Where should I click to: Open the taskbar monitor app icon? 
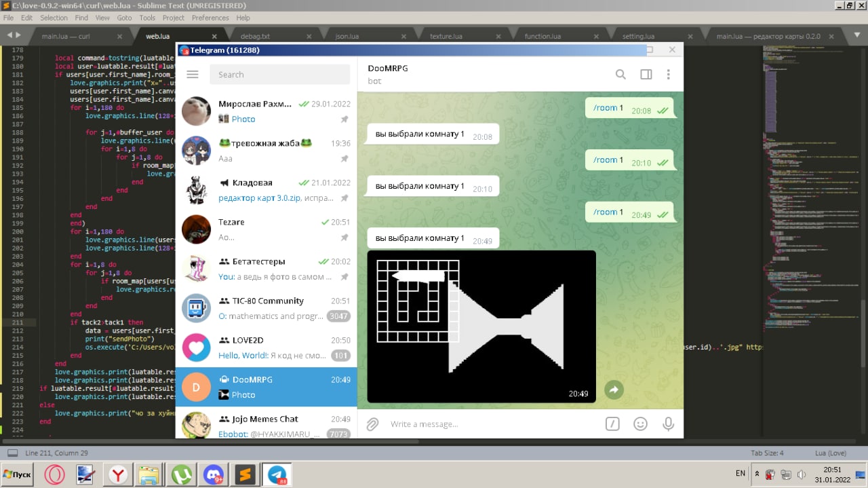[x=86, y=475]
